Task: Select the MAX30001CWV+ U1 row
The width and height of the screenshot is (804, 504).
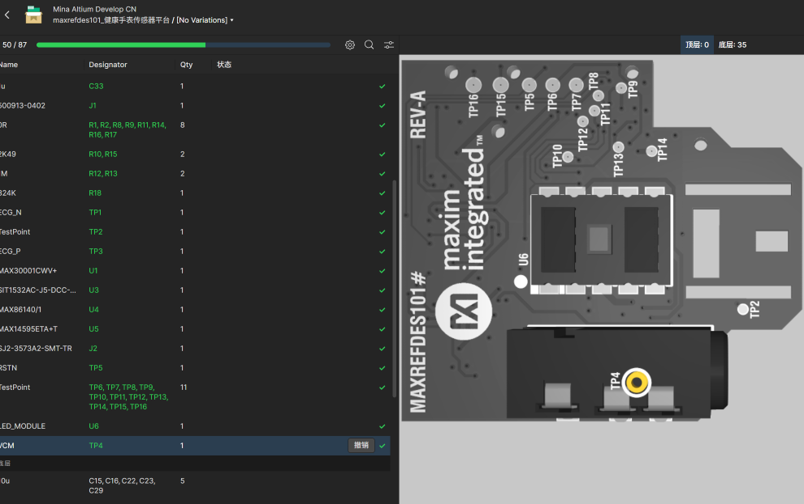Action: click(195, 271)
